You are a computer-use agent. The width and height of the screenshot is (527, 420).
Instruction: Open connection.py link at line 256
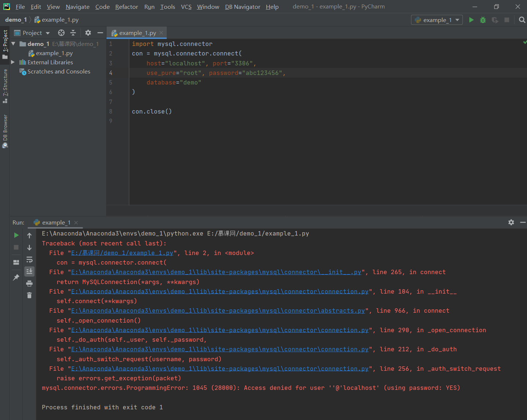point(220,369)
